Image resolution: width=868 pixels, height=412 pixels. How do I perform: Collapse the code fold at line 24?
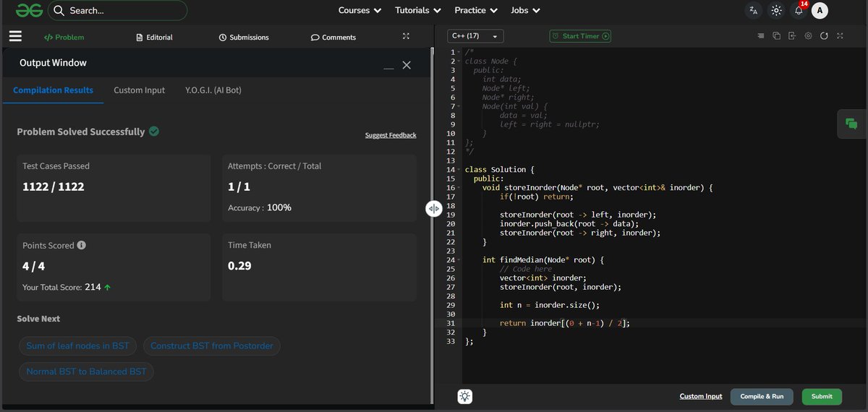[459, 260]
